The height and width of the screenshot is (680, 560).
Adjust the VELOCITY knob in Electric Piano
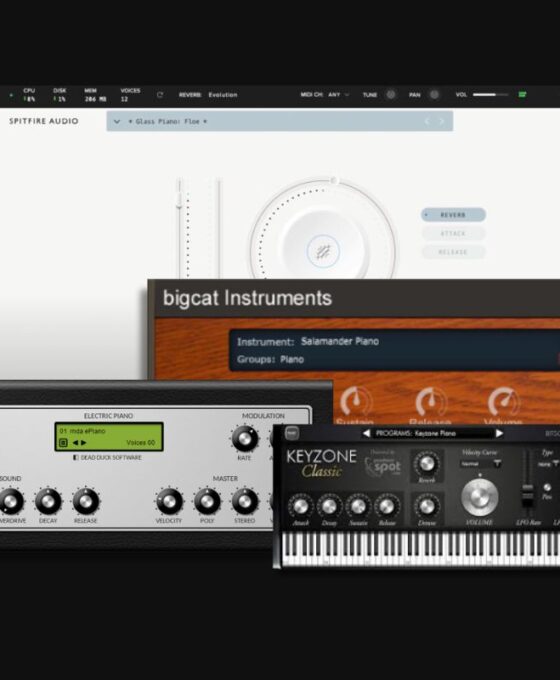pos(169,501)
